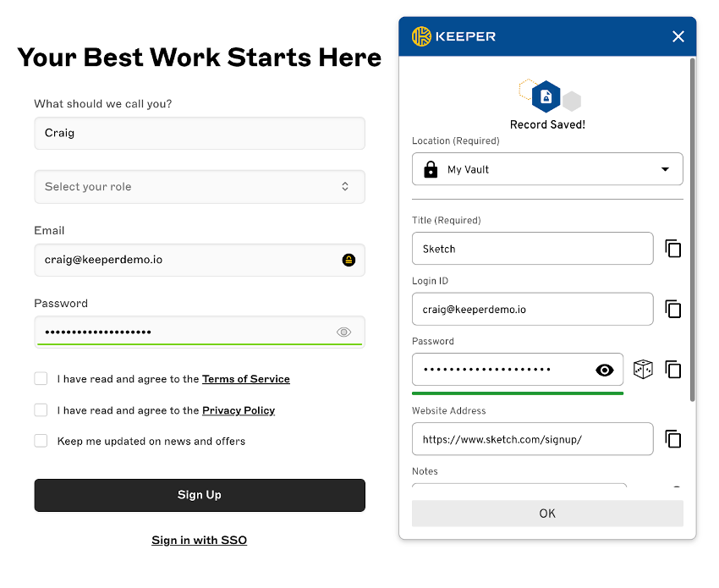
Task: Copy the Website Address value
Action: click(x=672, y=439)
